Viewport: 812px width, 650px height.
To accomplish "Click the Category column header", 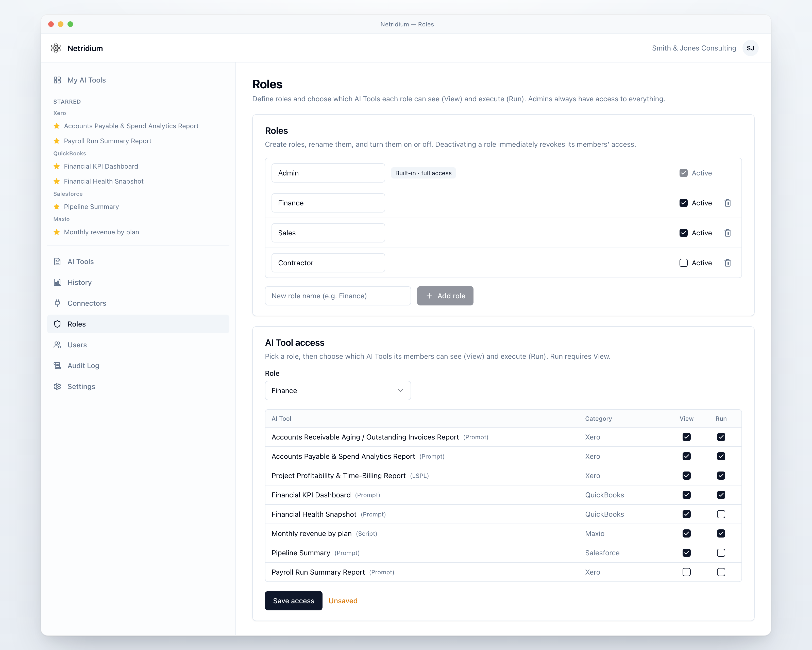I will [x=598, y=419].
